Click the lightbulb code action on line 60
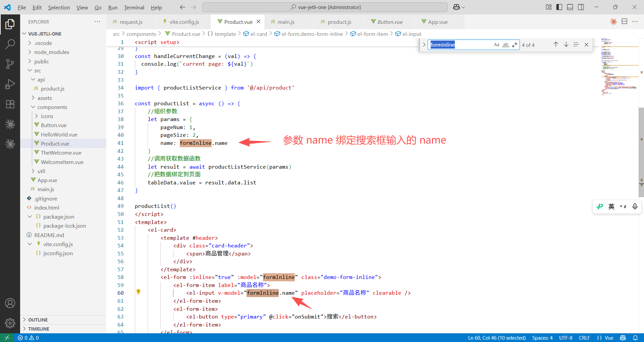This screenshot has height=342, width=644. tap(138, 292)
